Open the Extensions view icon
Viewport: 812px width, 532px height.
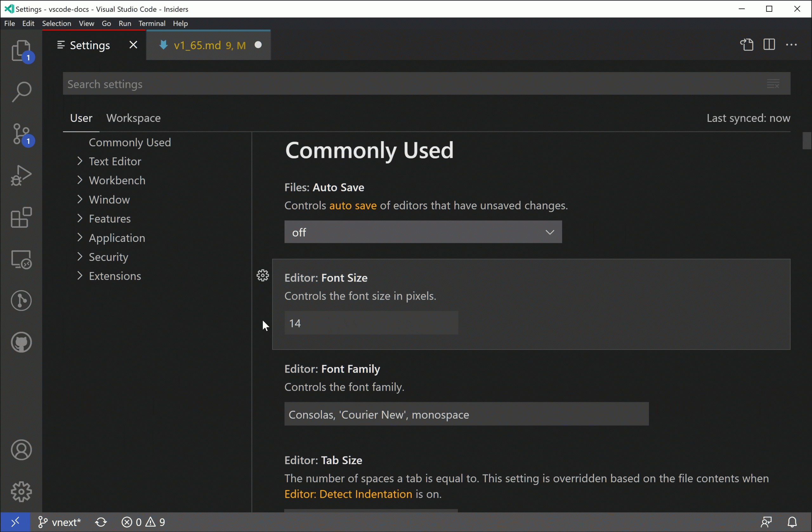21,217
